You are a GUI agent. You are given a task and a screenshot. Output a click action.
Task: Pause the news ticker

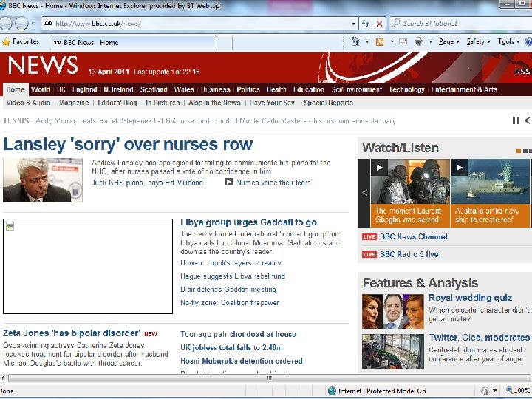pyautogui.click(x=516, y=120)
